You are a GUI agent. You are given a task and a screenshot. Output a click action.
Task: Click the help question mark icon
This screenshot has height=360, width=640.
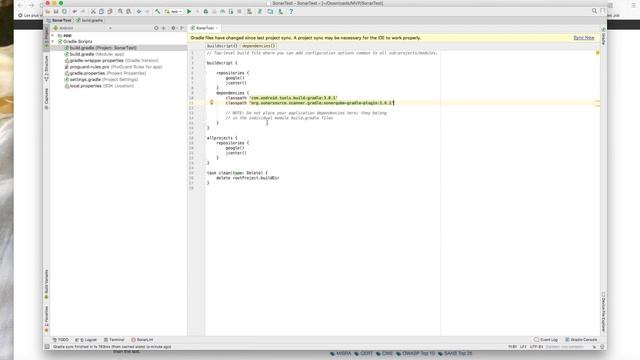(x=291, y=12)
